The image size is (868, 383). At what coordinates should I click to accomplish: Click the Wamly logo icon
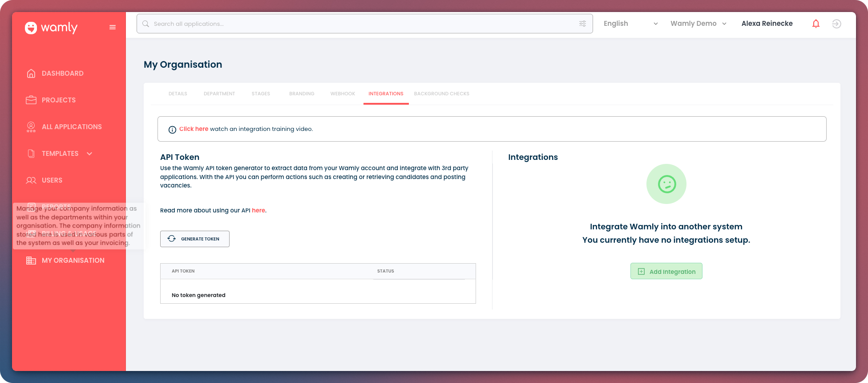31,28
